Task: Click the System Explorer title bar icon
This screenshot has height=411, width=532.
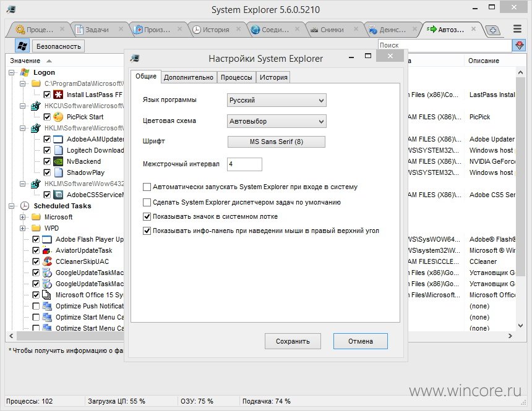Action: pyautogui.click(x=11, y=9)
